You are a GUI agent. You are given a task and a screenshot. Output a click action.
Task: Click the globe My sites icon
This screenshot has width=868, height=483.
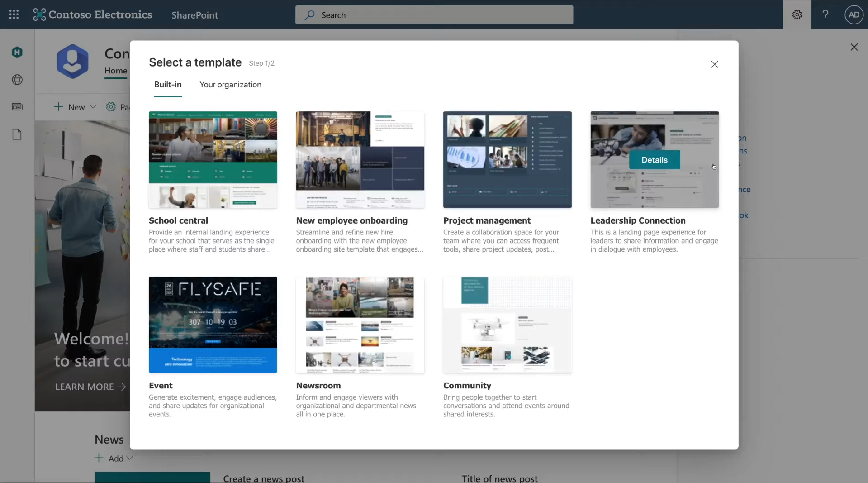tap(17, 80)
